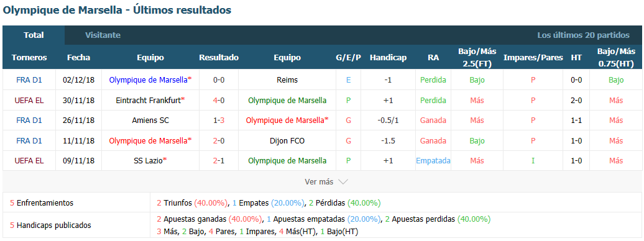
Task: Open Olympique de Marsella in 11/11/18 row
Action: (x=150, y=140)
